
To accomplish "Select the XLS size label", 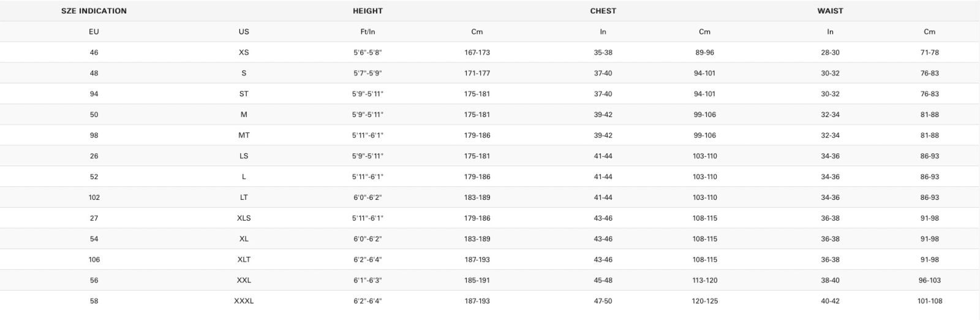I will tap(244, 218).
